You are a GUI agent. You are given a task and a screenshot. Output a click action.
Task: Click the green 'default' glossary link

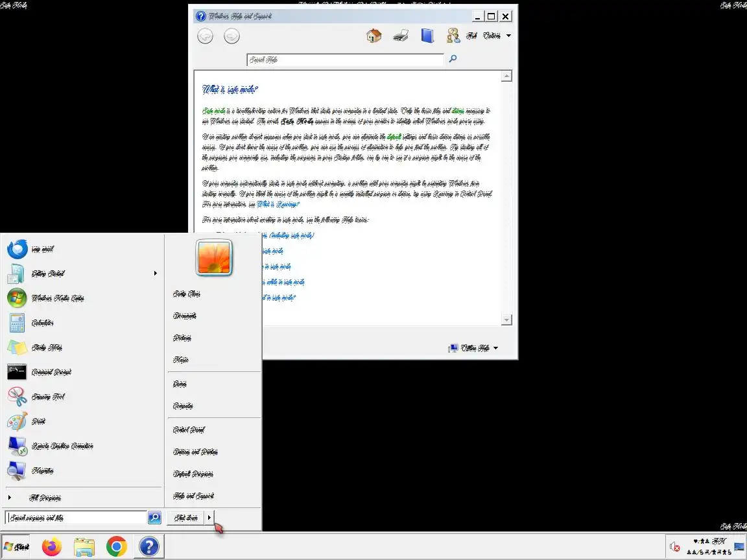tap(394, 137)
